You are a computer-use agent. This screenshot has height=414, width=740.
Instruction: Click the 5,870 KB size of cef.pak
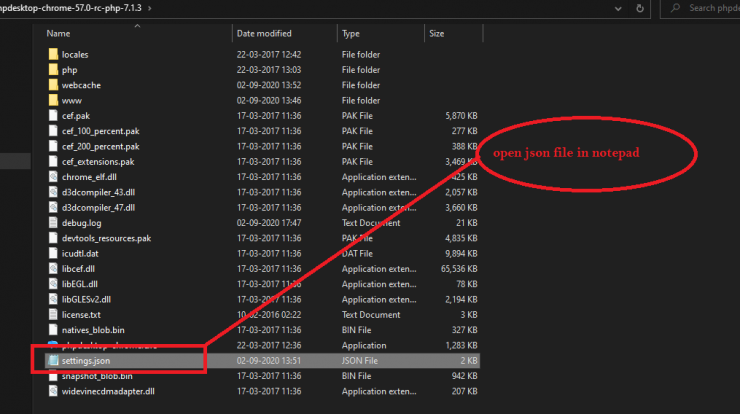click(461, 116)
